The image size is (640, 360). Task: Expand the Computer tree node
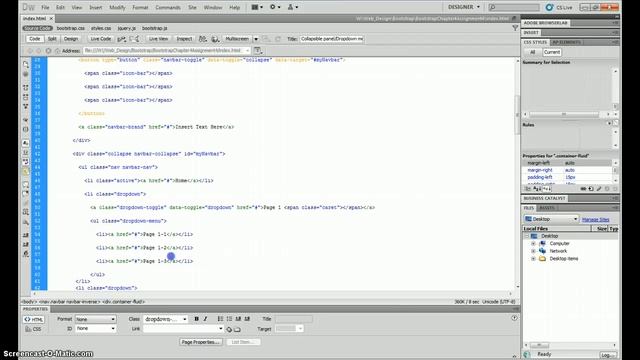[533, 244]
